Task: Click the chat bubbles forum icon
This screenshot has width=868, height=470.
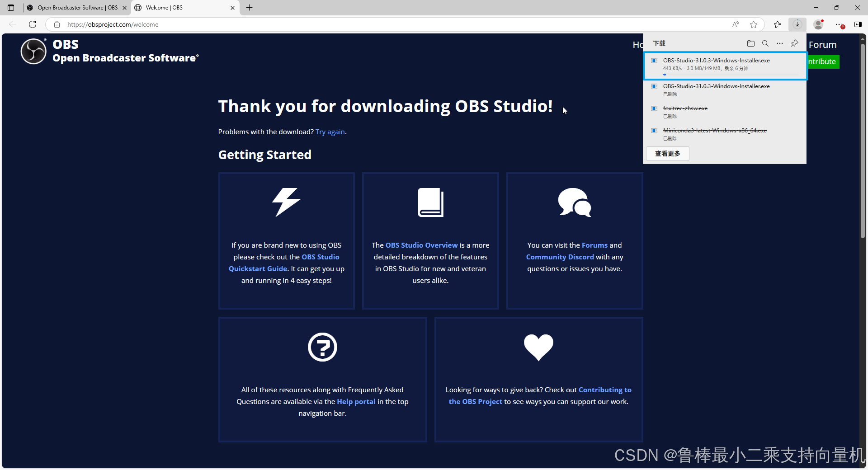Action: click(575, 202)
